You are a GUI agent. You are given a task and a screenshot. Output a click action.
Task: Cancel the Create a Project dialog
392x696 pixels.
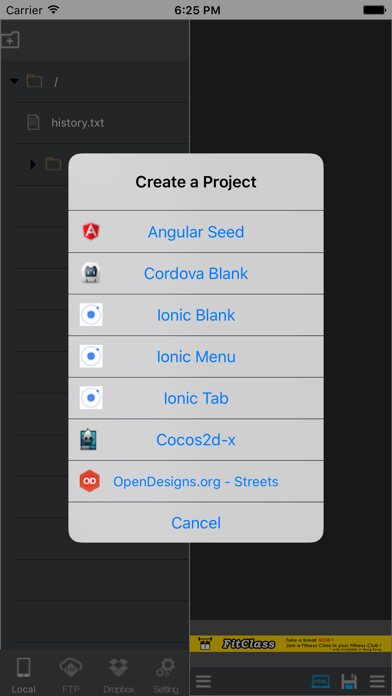click(196, 523)
